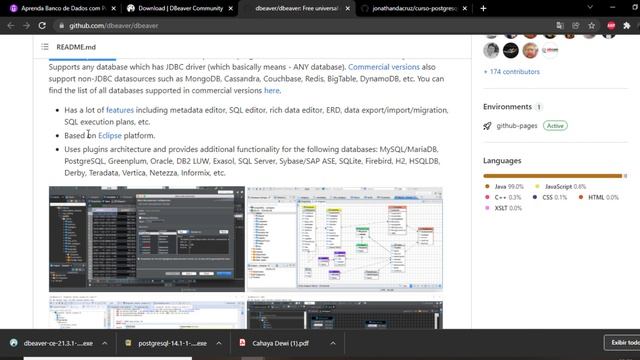Bookmark this page with the star

coord(591,26)
